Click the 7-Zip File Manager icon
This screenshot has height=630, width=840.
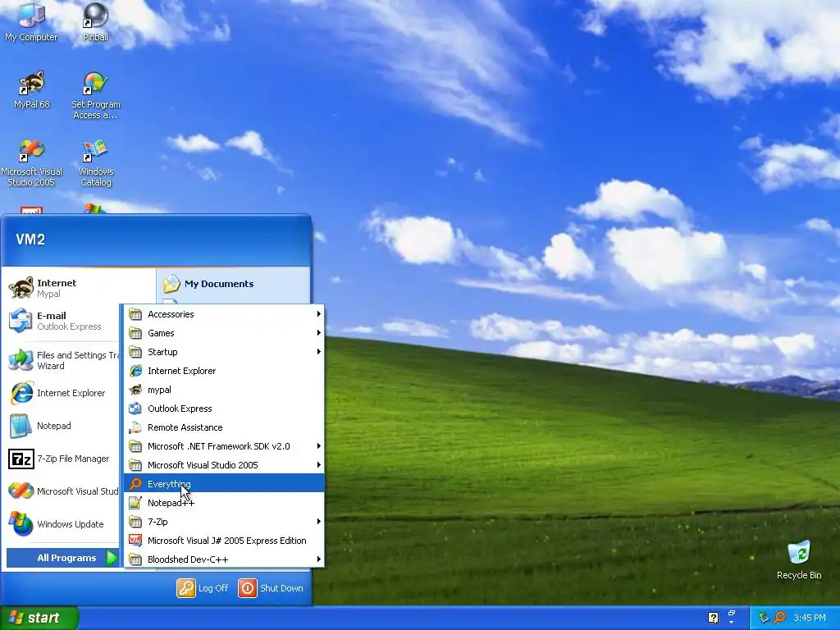[x=21, y=459]
